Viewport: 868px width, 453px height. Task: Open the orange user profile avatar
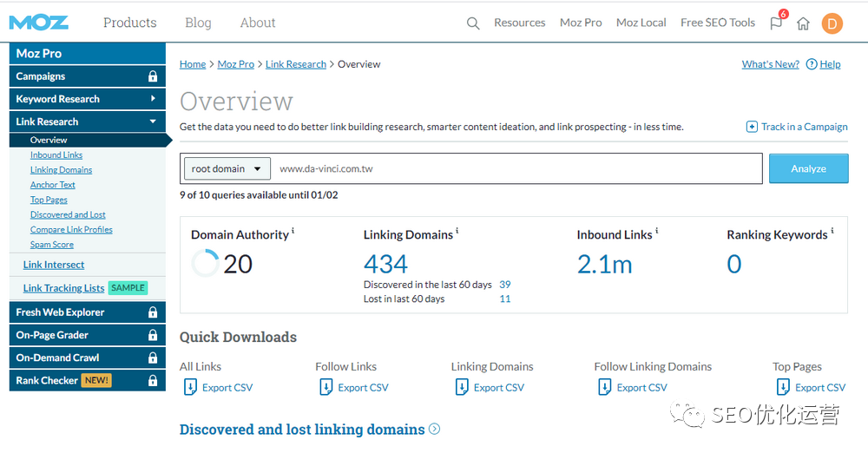(832, 23)
